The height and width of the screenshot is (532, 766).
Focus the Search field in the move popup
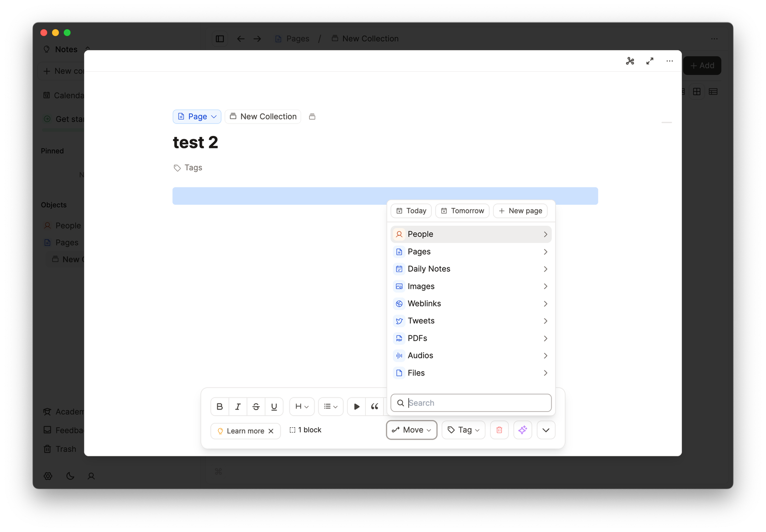471,403
